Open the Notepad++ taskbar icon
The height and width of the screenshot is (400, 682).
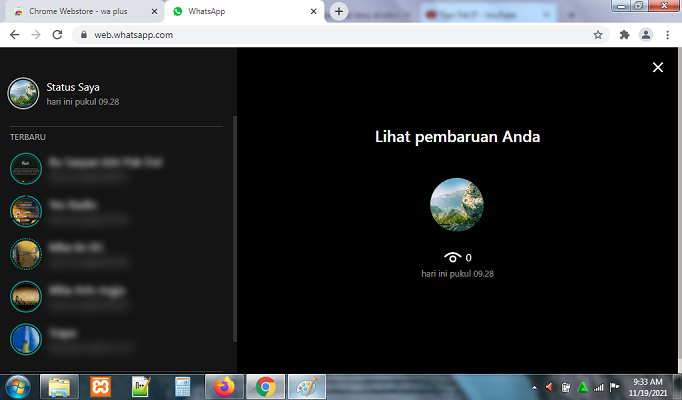141,387
